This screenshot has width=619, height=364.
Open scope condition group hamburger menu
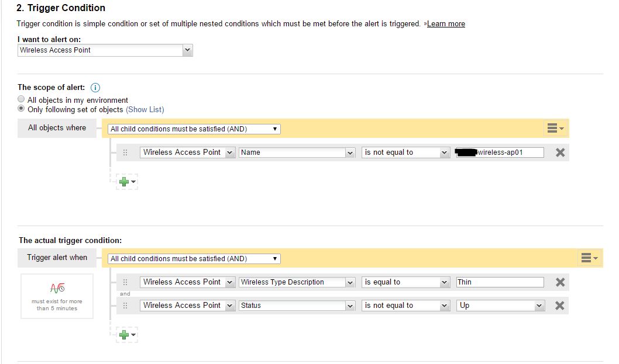click(555, 128)
